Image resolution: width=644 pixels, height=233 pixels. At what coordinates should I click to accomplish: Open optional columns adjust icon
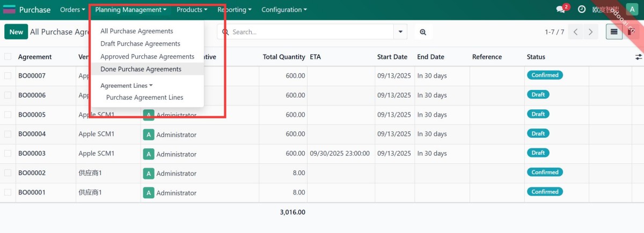pos(638,57)
